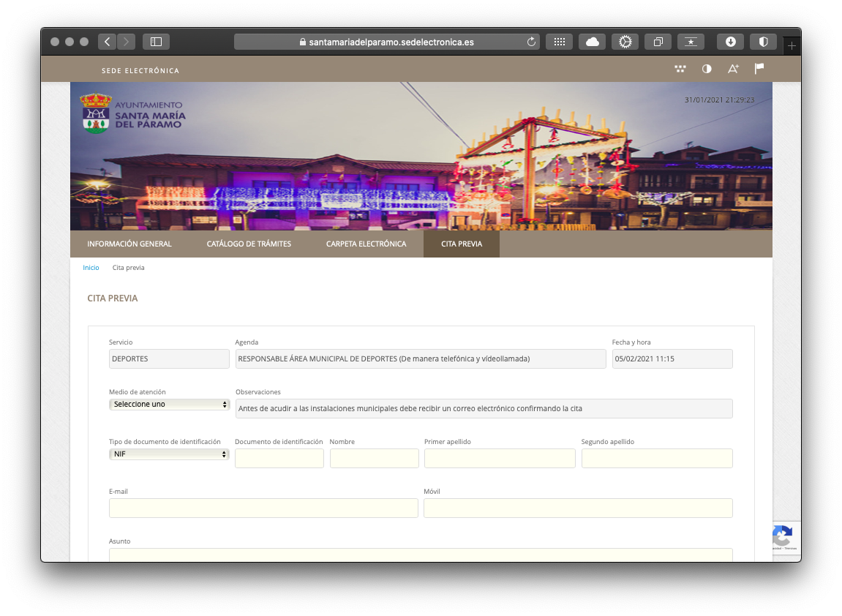Go back with Safari back arrow

coord(108,42)
